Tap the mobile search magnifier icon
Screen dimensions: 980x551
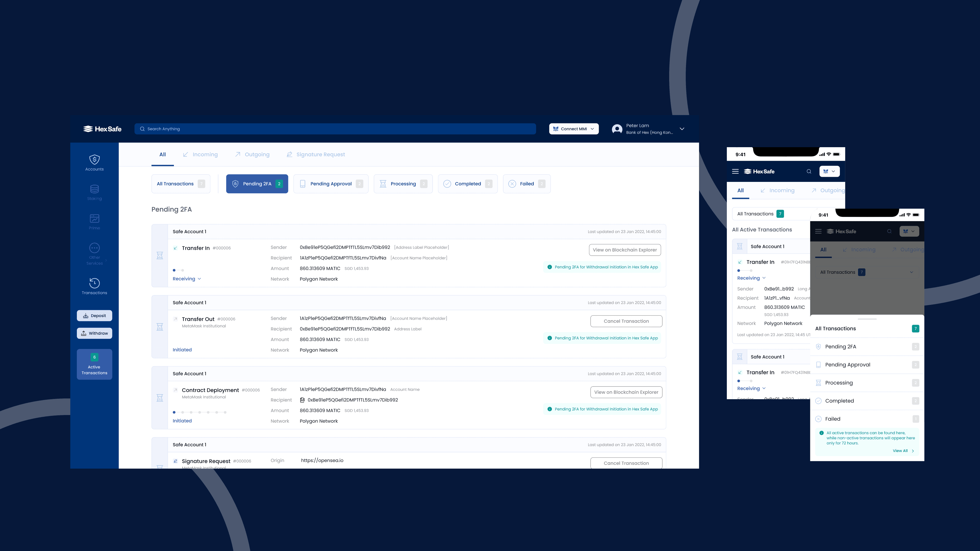(809, 171)
